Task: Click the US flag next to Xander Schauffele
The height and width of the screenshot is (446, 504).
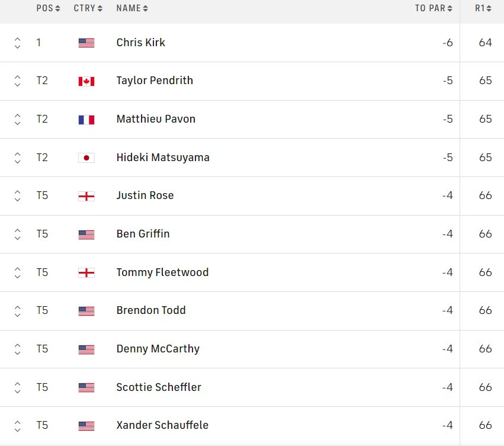Action: [86, 425]
